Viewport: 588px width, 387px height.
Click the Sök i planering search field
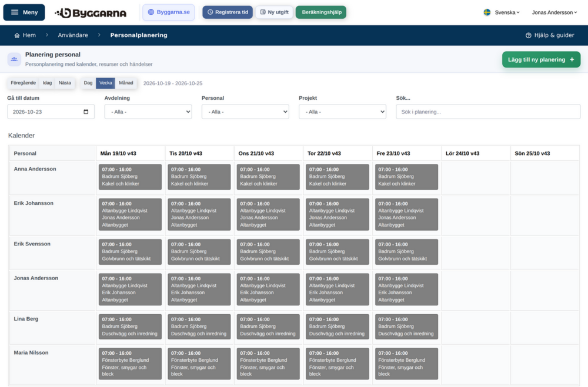click(488, 112)
